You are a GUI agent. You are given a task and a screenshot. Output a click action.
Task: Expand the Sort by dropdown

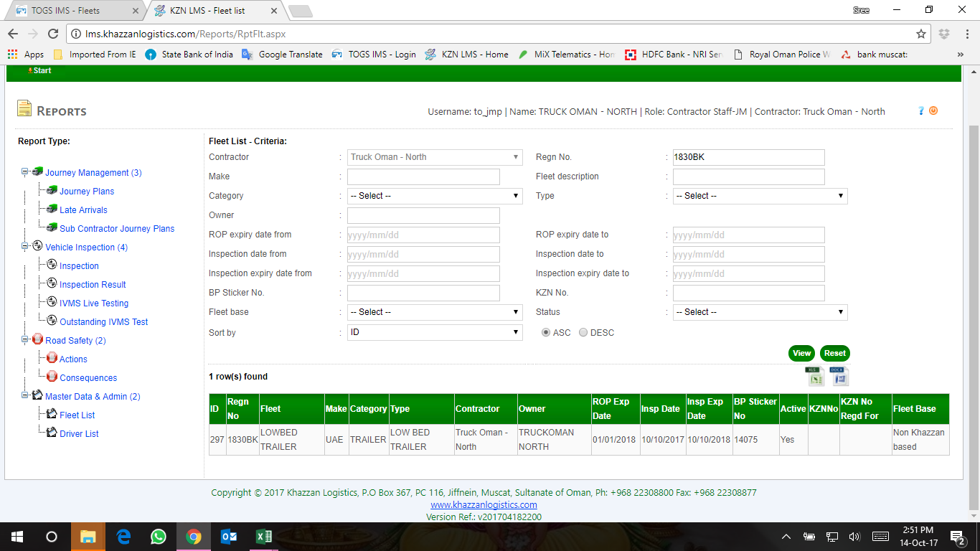click(435, 333)
